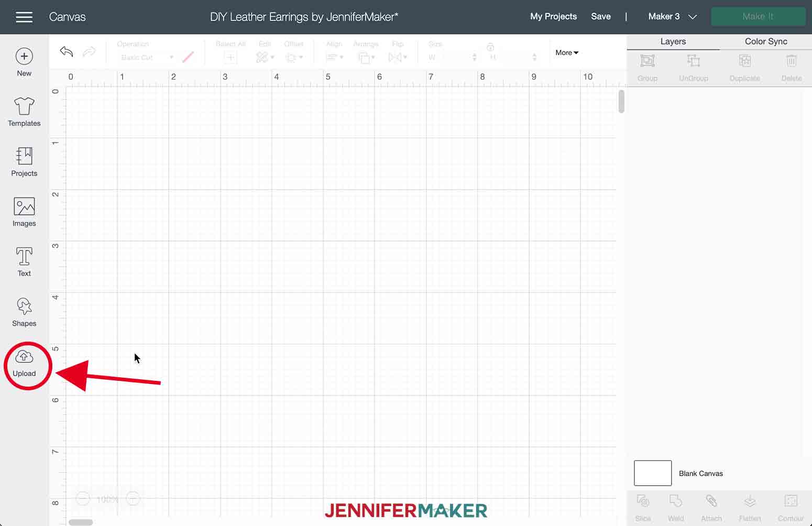The height and width of the screenshot is (526, 812).
Task: Click the height stepper arrows
Action: pos(534,58)
